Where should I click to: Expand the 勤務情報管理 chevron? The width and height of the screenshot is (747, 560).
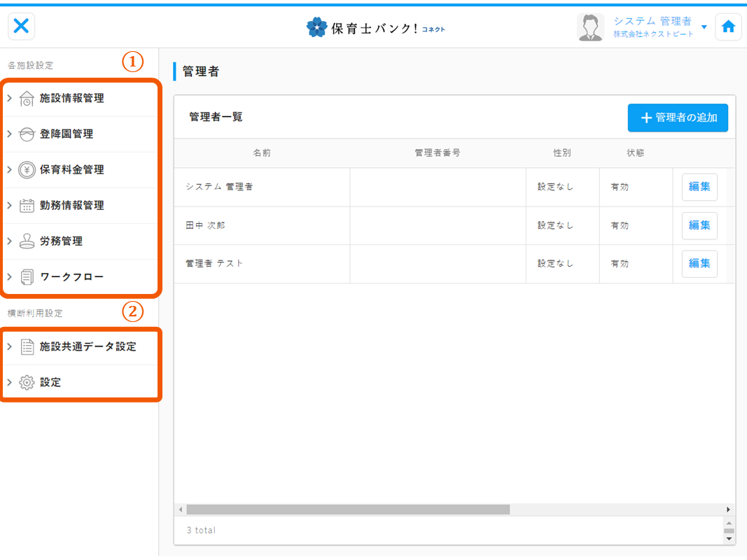pos(10,206)
